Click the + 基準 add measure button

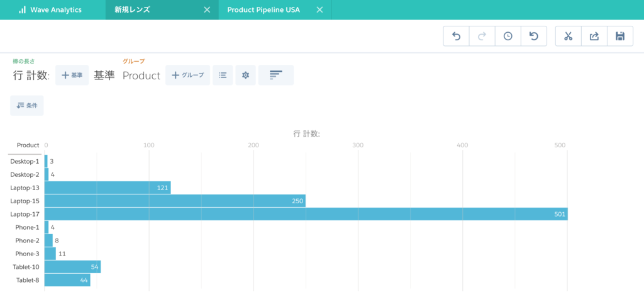[x=72, y=76]
